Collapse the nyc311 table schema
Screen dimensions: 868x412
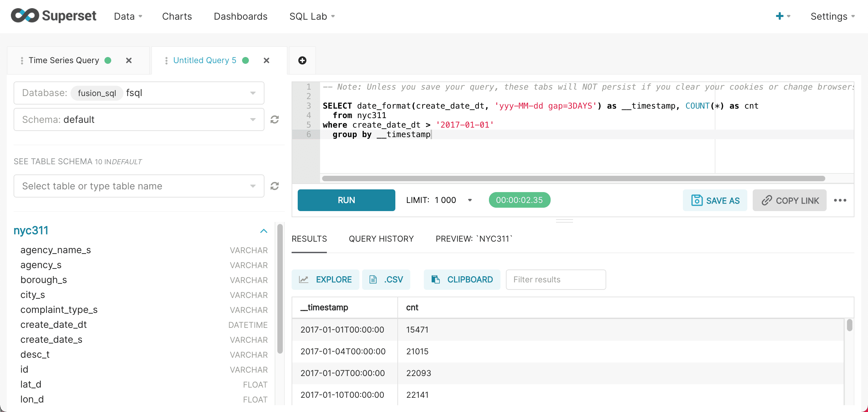pos(264,231)
